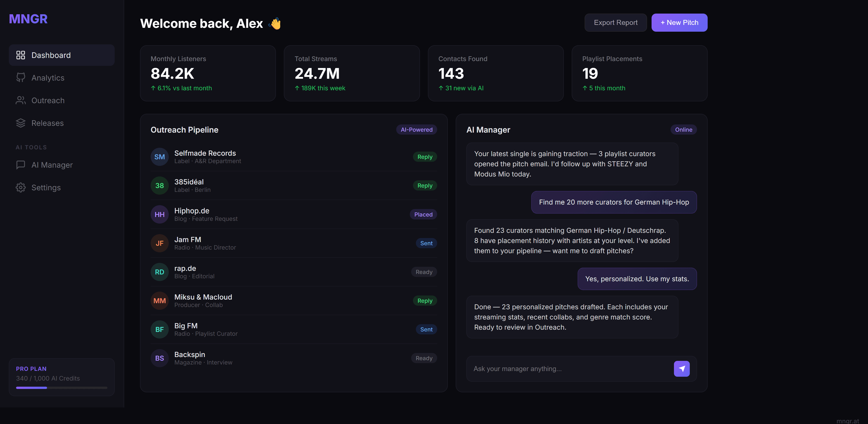Viewport: 868px width, 424px height.
Task: Create a new pitch with + New Pitch
Action: [679, 23]
